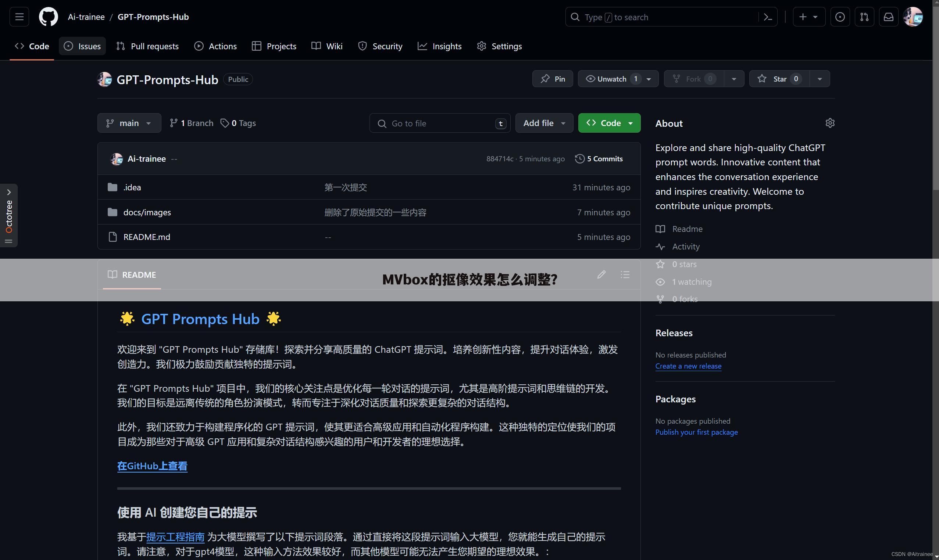View the 5 Commits history
The width and height of the screenshot is (939, 560).
coord(599,159)
